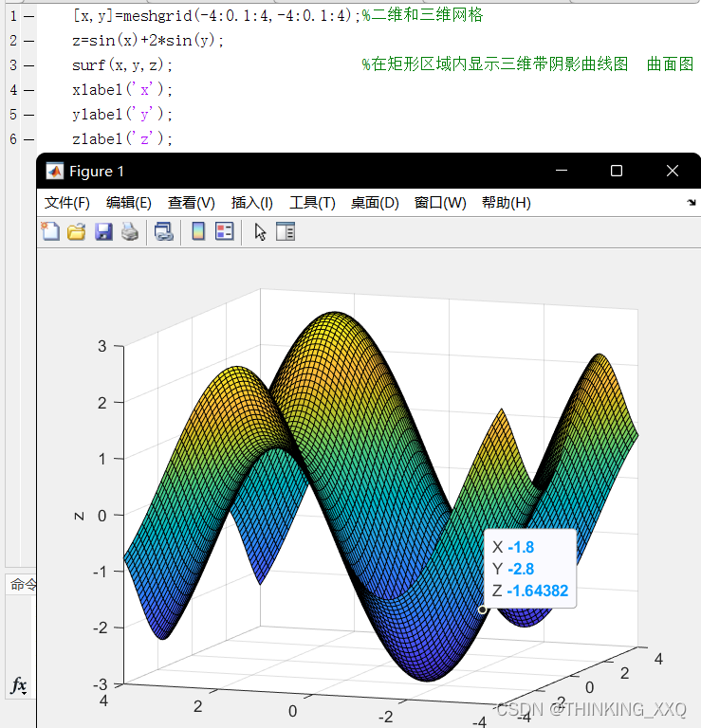Viewport: 701px width, 728px height.
Task: Open the 插入(I) menu
Action: pos(251,203)
